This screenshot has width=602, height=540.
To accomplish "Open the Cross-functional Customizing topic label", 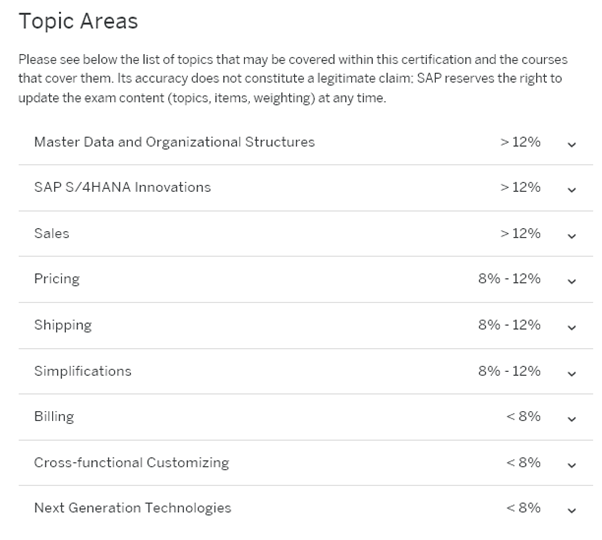I will click(x=131, y=462).
